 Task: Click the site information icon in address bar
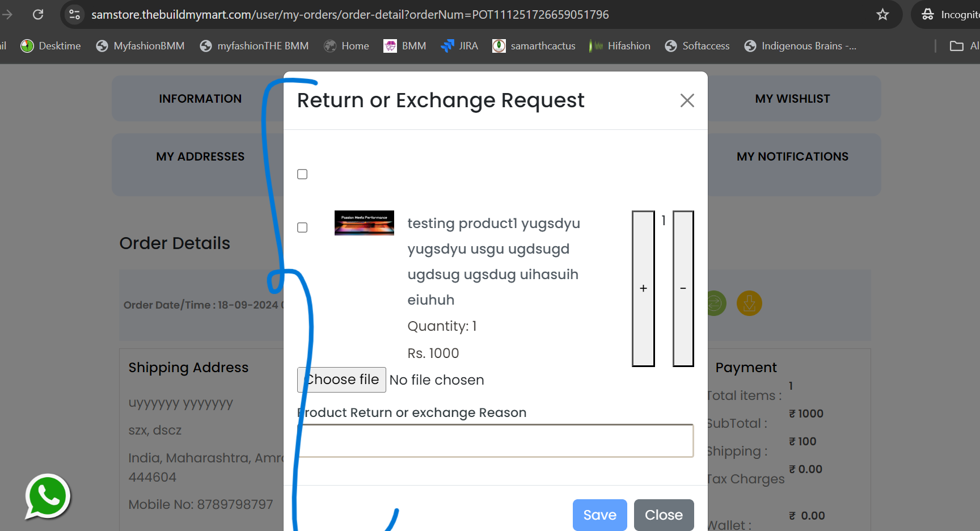coord(74,14)
